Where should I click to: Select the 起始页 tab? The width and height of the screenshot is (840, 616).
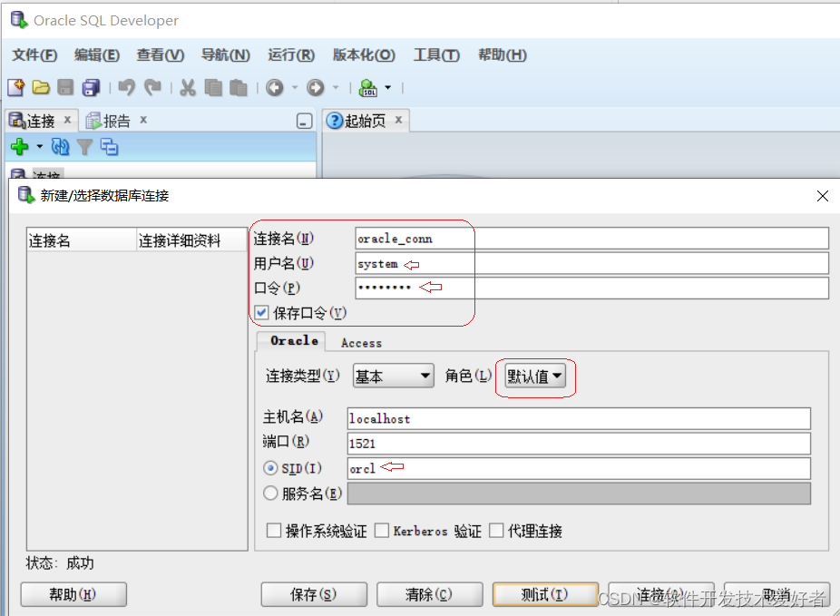[x=366, y=121]
